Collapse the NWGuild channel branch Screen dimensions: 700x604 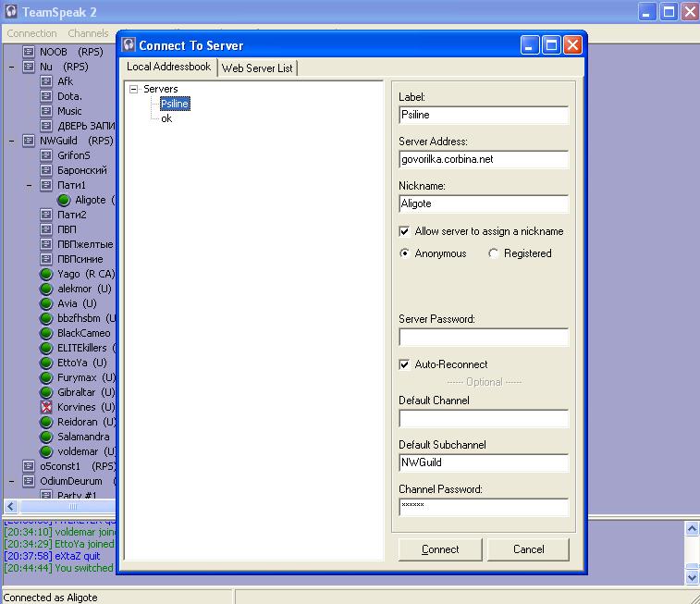[12, 142]
